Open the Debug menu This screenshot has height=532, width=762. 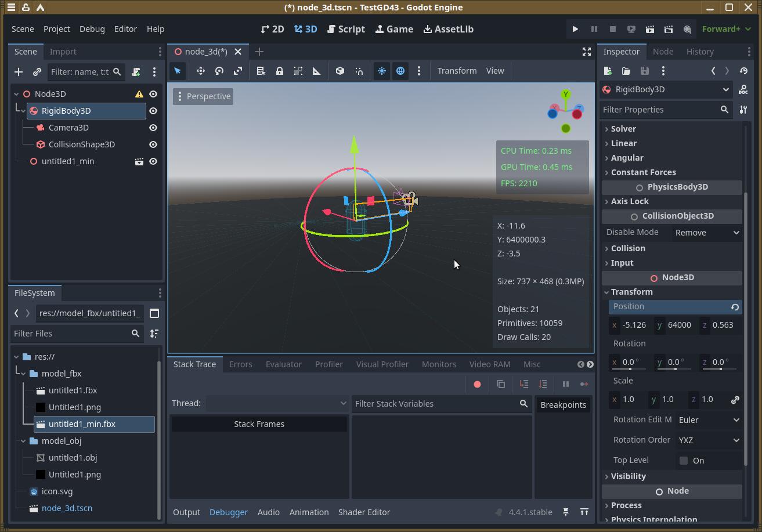92,29
